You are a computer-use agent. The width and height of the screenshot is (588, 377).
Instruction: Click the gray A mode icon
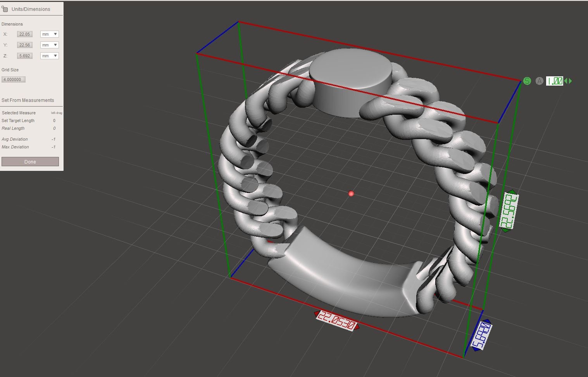pos(539,81)
